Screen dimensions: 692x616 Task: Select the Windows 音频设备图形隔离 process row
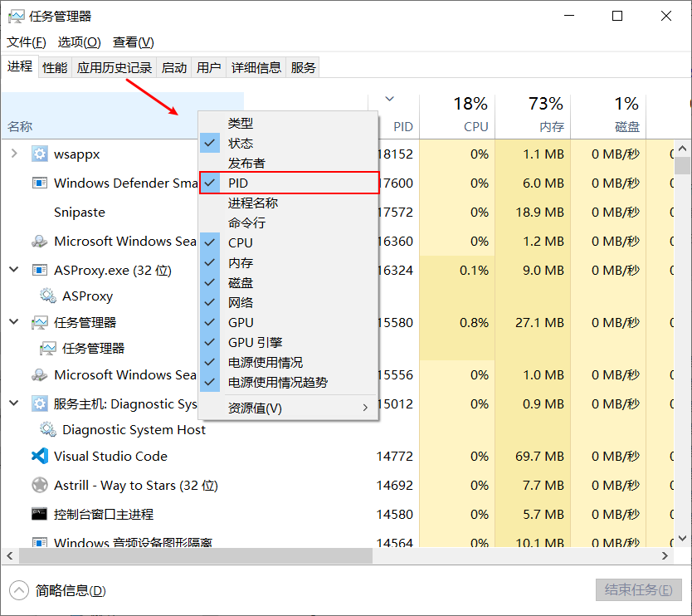338,541
